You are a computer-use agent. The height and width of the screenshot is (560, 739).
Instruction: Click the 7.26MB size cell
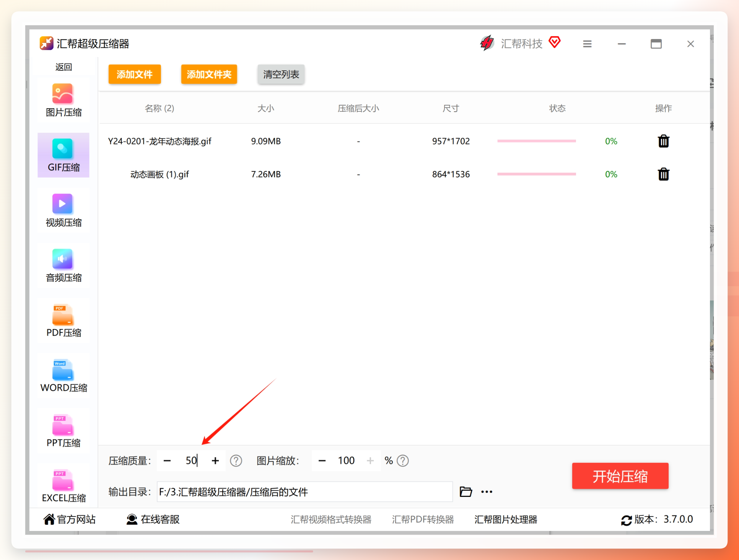pyautogui.click(x=266, y=174)
